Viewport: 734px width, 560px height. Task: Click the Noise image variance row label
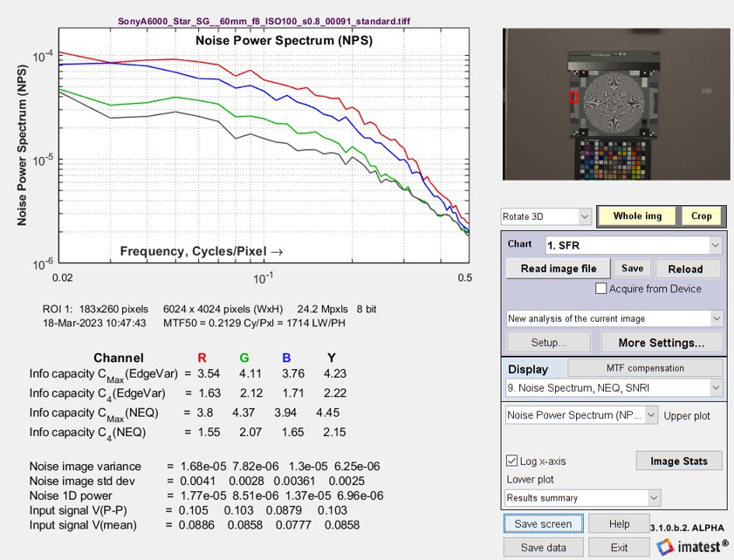tap(86, 467)
